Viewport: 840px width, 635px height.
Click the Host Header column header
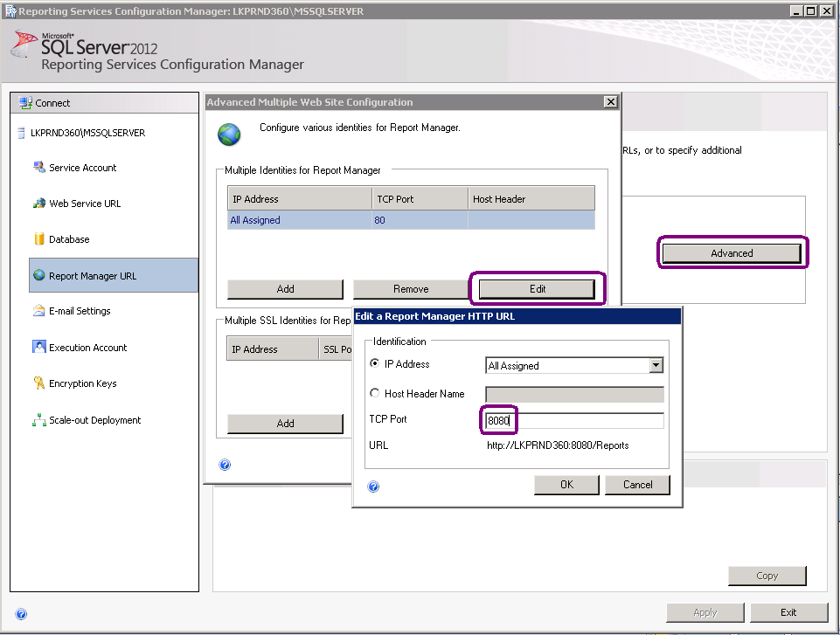point(531,199)
